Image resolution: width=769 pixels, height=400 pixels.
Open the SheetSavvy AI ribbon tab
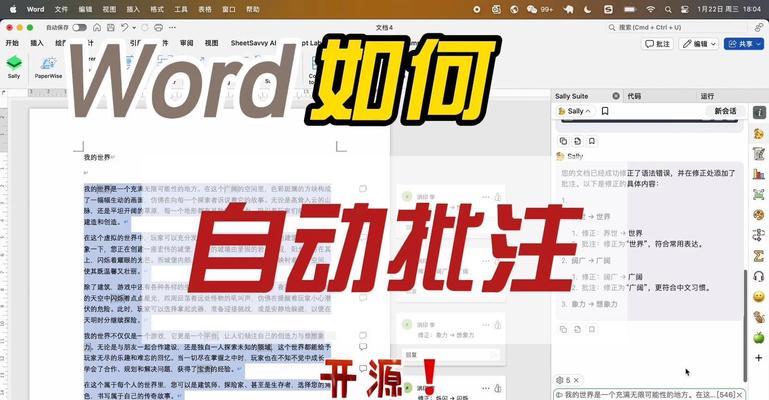pos(254,43)
